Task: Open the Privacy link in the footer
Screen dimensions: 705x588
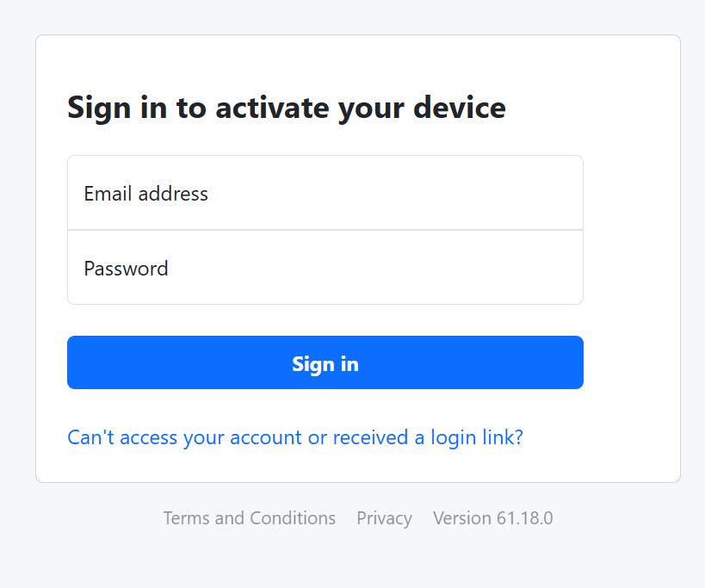Action: click(384, 518)
